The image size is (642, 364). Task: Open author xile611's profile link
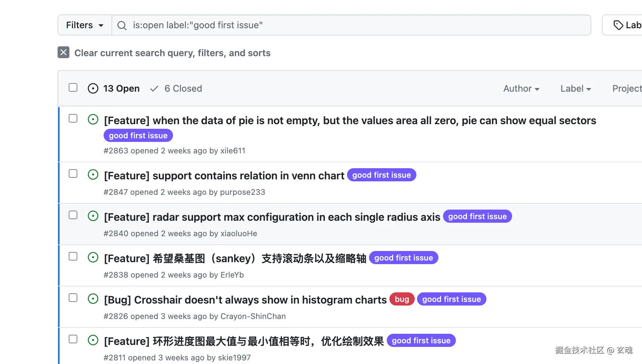click(x=233, y=151)
